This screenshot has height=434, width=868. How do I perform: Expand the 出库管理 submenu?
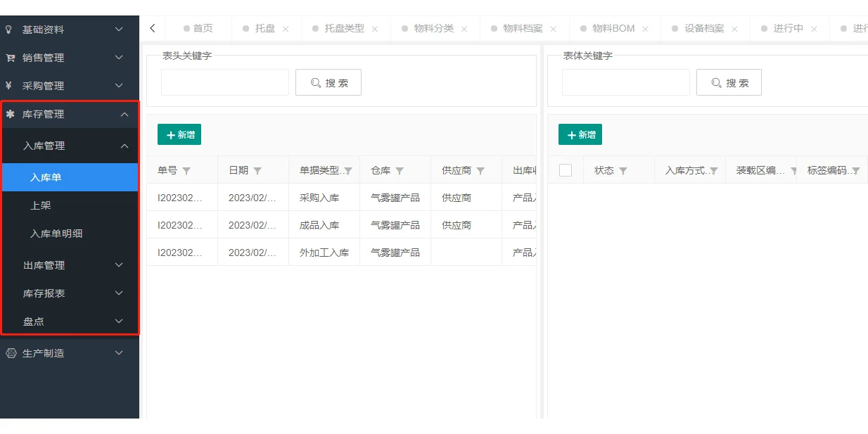point(70,265)
